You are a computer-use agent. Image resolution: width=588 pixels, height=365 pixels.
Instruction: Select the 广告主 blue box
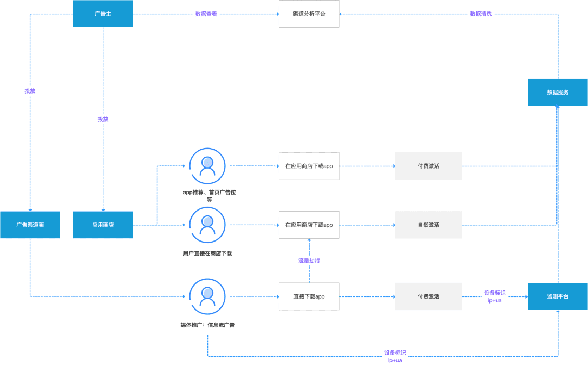103,14
